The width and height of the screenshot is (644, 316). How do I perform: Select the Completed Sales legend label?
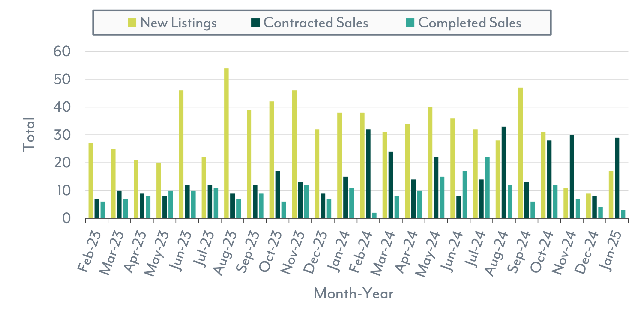point(470,23)
